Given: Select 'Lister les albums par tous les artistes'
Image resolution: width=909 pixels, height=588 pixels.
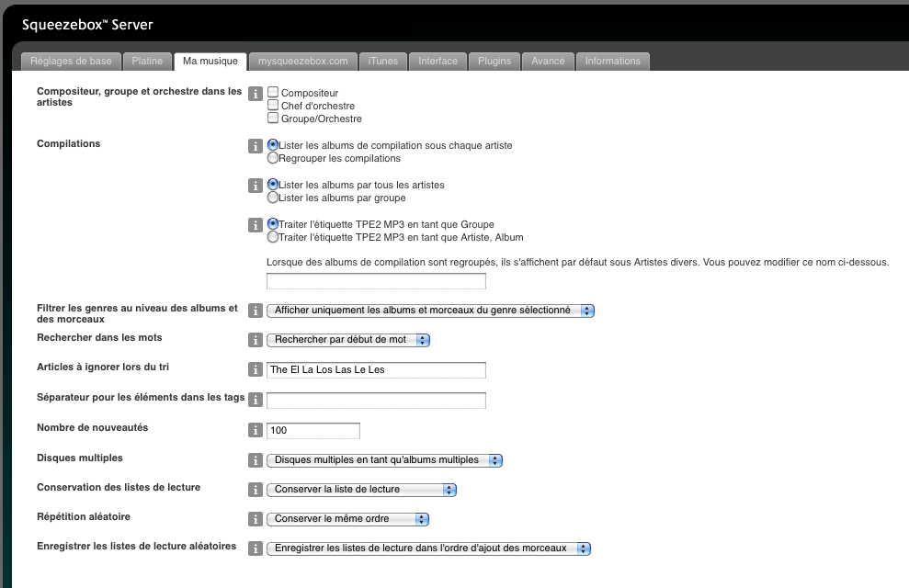Looking at the screenshot, I should [273, 185].
